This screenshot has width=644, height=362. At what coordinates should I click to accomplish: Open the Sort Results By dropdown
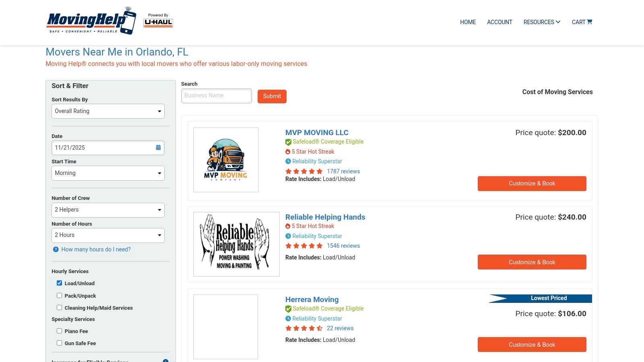(108, 111)
